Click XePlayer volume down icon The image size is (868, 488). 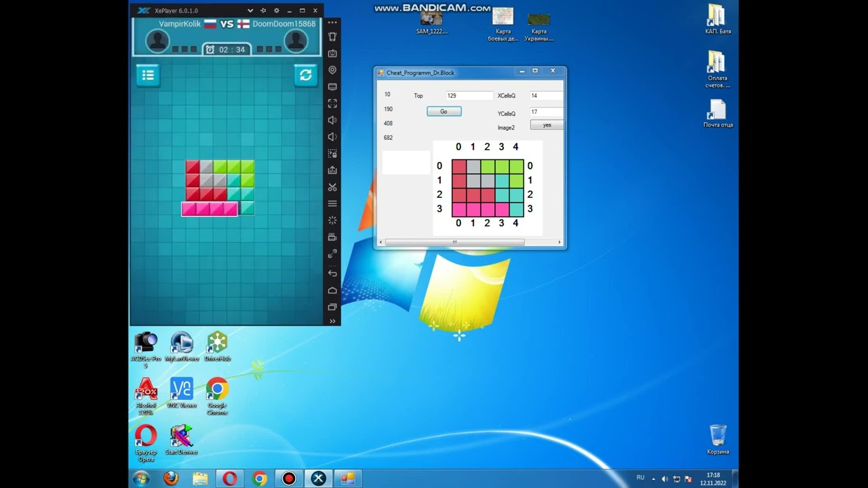tap(332, 137)
